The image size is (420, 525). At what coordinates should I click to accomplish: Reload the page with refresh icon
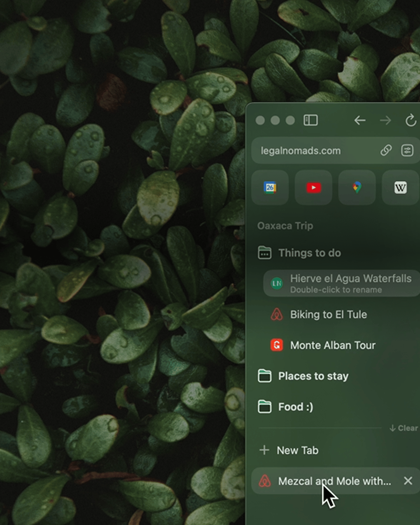[411, 121]
